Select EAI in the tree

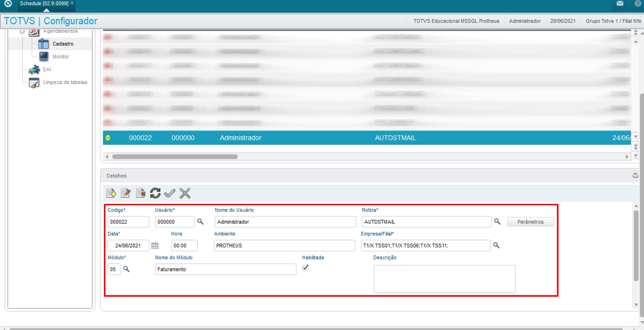click(x=47, y=69)
